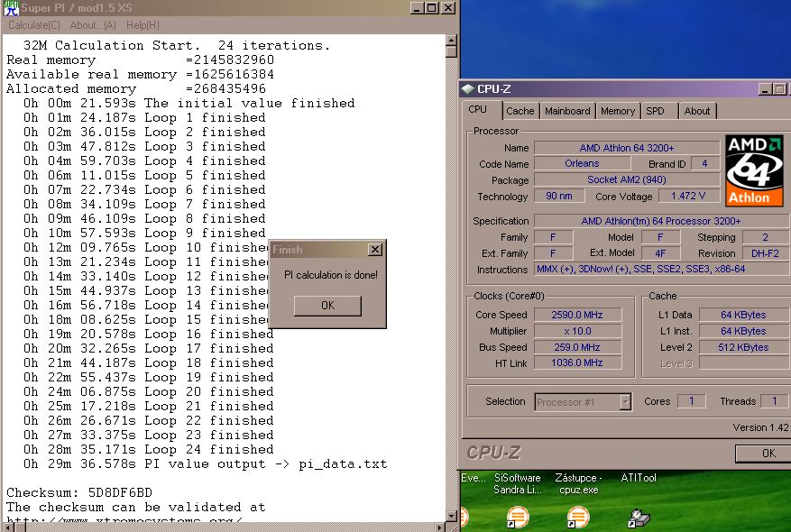Click the Core Voltage value 1.472 V
791x532 pixels.
[688, 197]
